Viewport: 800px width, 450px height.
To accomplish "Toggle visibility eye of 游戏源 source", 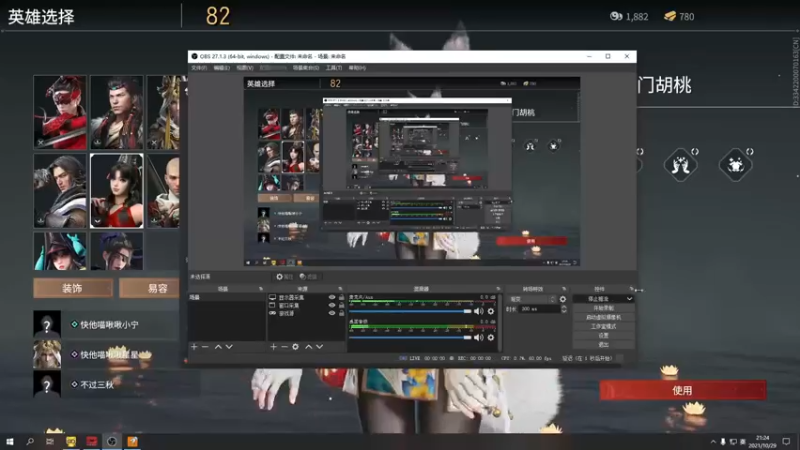I will pos(332,313).
